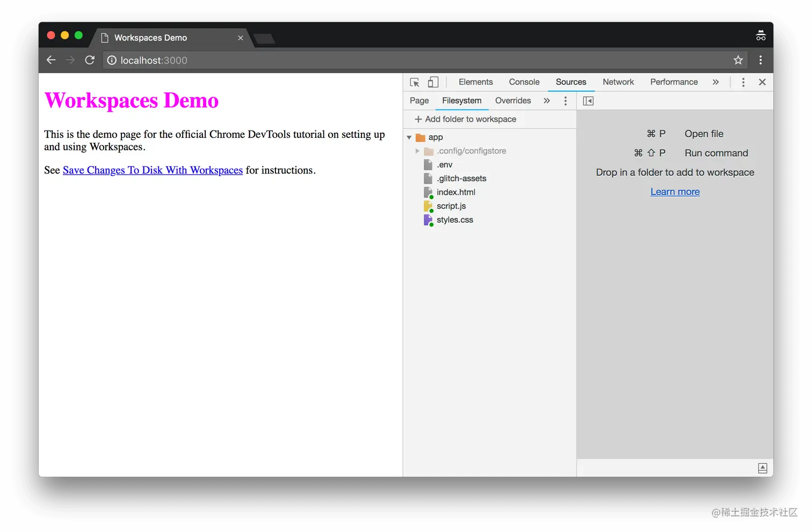Show more DevTools panels chevron

(x=715, y=82)
